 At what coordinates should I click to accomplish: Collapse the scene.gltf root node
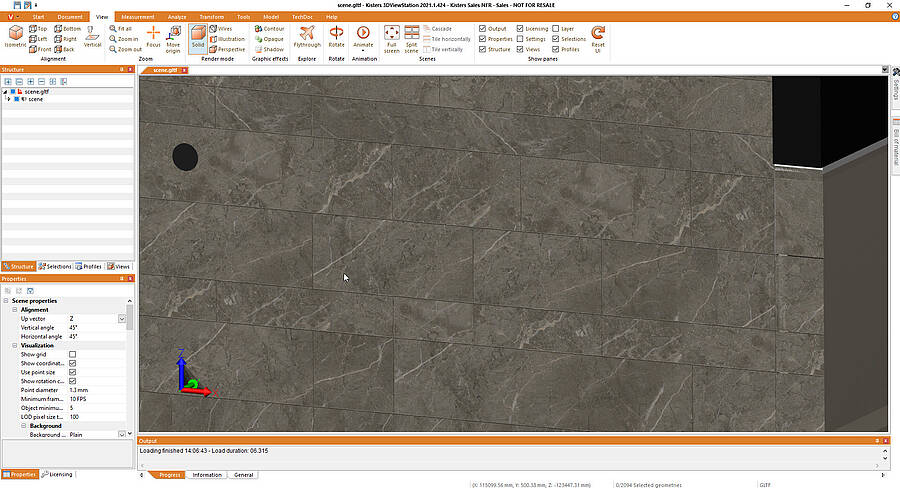pyautogui.click(x=5, y=91)
